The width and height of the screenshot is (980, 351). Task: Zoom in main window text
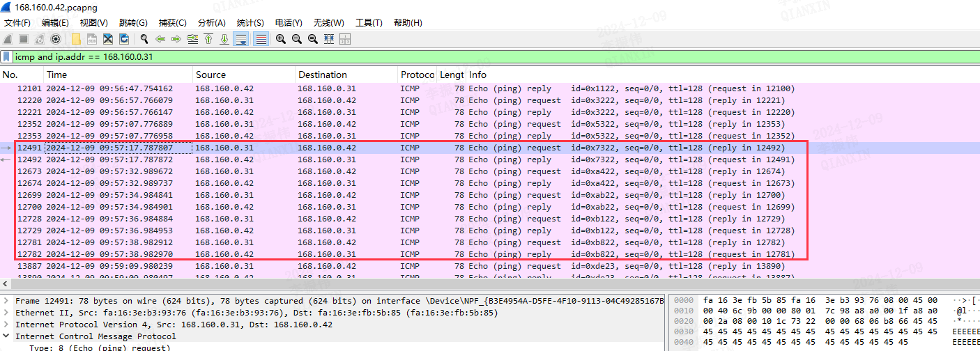click(x=281, y=39)
